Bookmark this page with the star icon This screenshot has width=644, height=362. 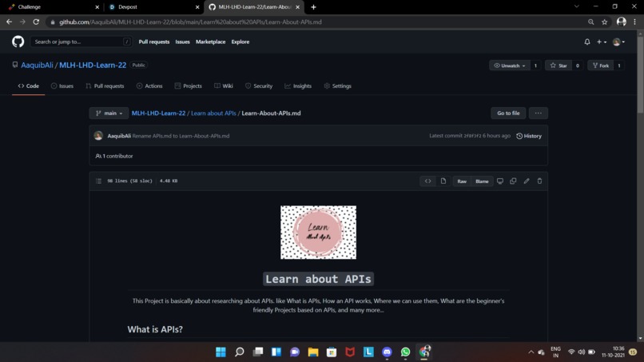point(604,22)
